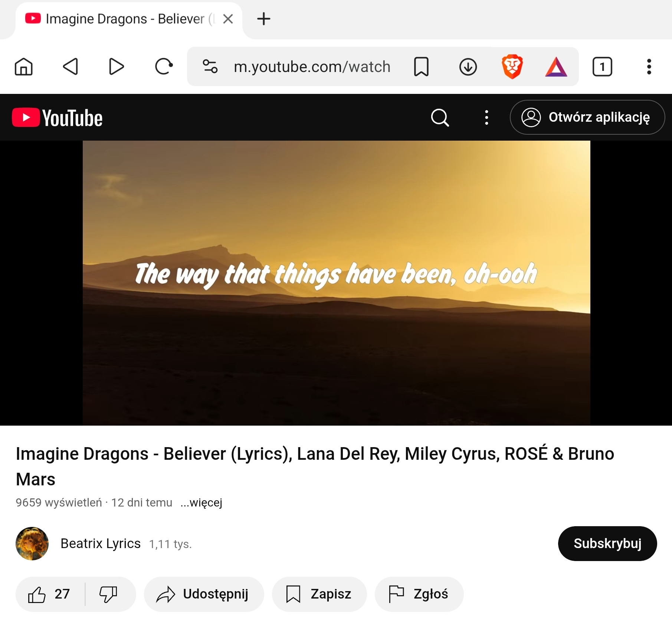The height and width of the screenshot is (626, 672).
Task: Subscribe to Beatrix Lyrics via Subskrybuj
Action: (607, 543)
